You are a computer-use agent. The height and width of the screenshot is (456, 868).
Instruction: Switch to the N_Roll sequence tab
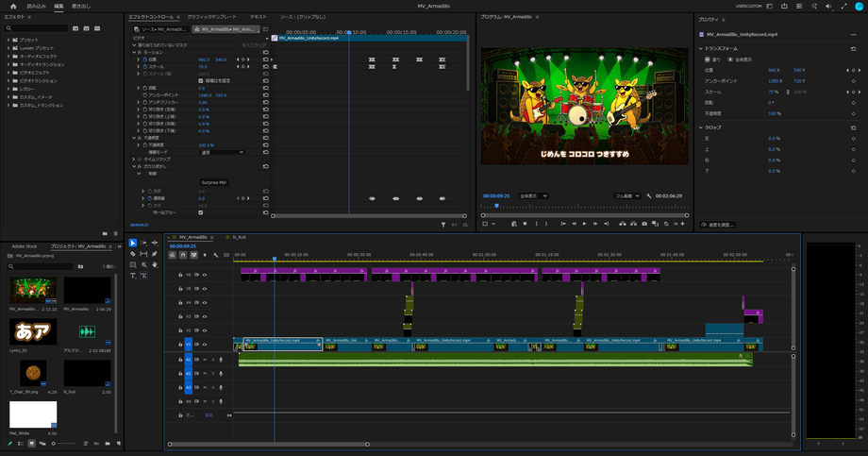coord(239,237)
